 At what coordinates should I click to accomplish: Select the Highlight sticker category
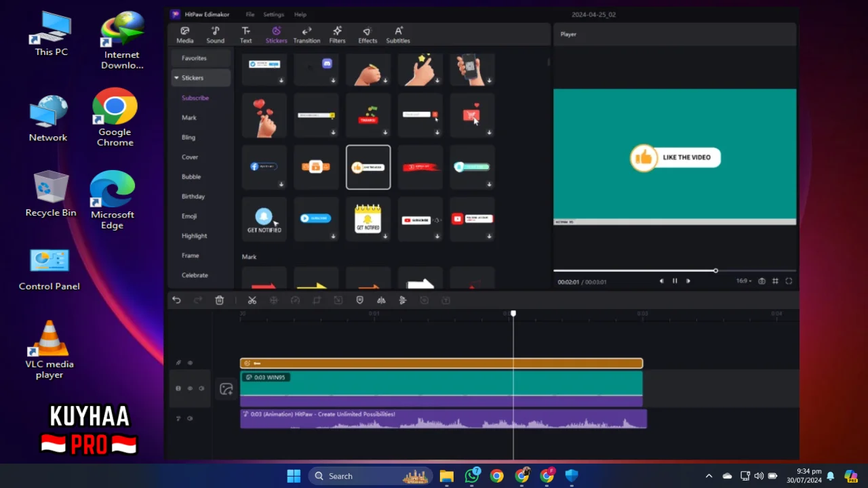[x=195, y=236]
